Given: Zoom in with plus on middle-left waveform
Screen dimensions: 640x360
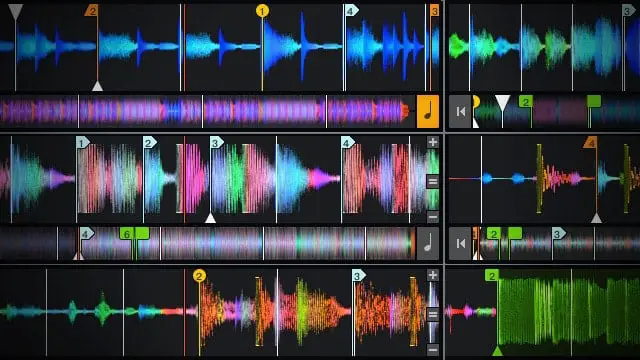Looking at the screenshot, I should pos(433,142).
